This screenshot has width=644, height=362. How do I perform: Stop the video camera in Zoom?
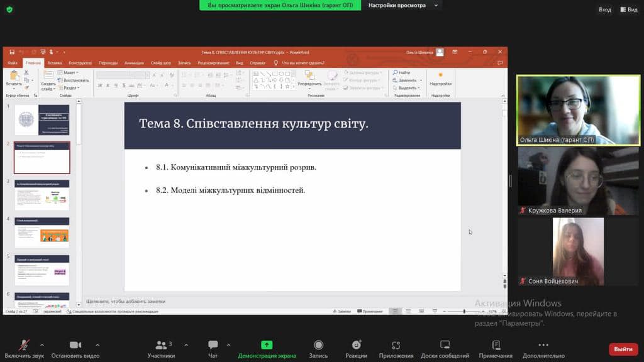[74, 345]
